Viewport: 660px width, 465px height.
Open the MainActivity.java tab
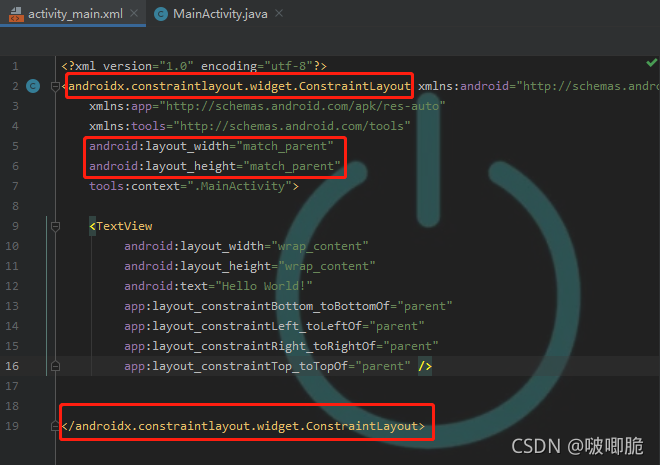tap(220, 14)
